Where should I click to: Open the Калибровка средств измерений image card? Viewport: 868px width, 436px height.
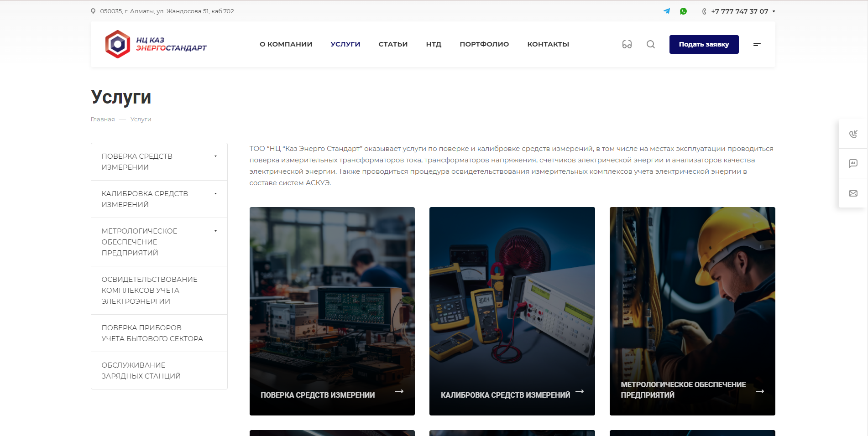(x=512, y=311)
